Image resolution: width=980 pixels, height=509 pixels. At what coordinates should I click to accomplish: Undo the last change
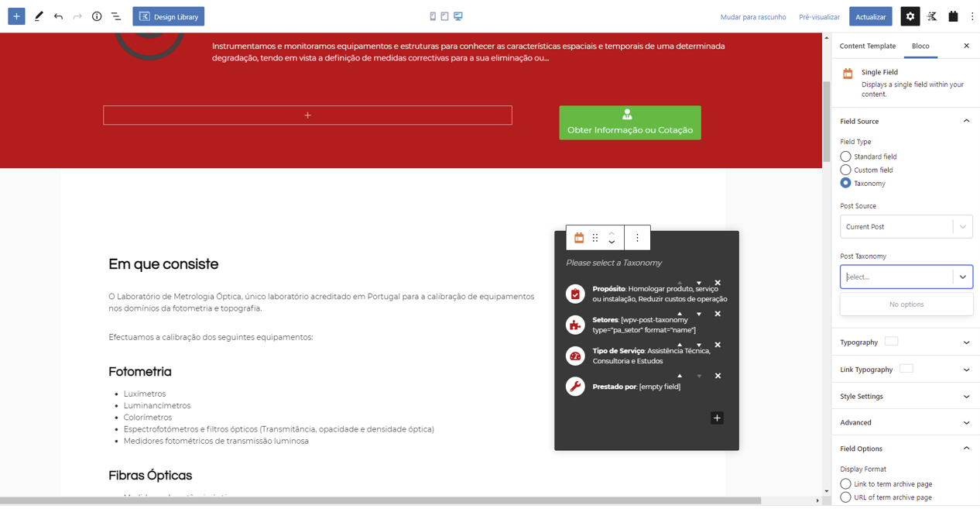[58, 16]
